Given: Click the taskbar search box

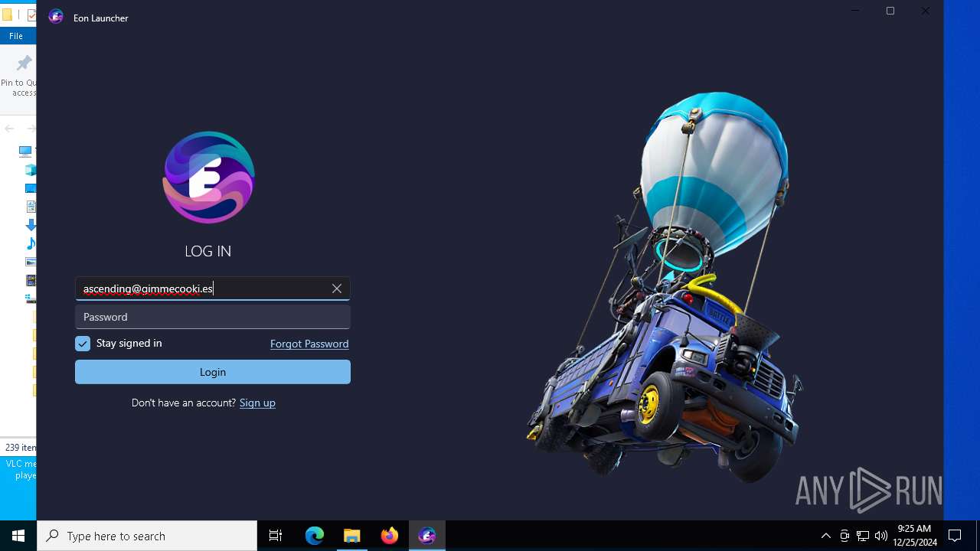Looking at the screenshot, I should 147,536.
